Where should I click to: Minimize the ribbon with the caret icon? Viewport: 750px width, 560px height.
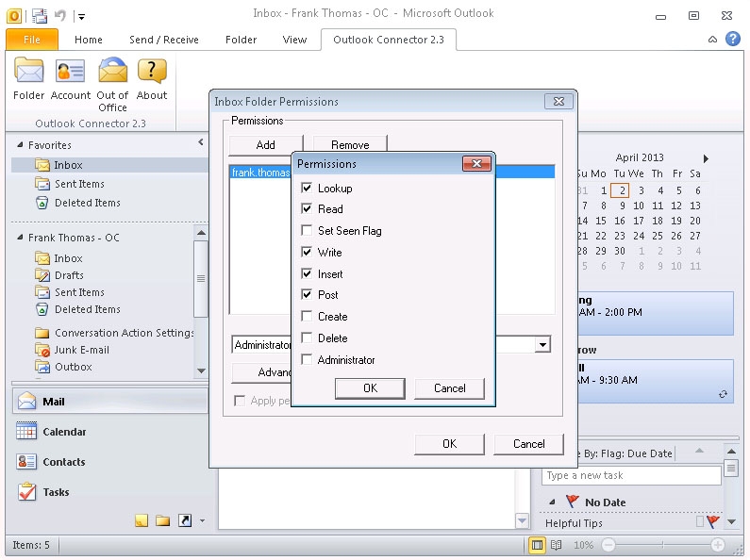(712, 40)
